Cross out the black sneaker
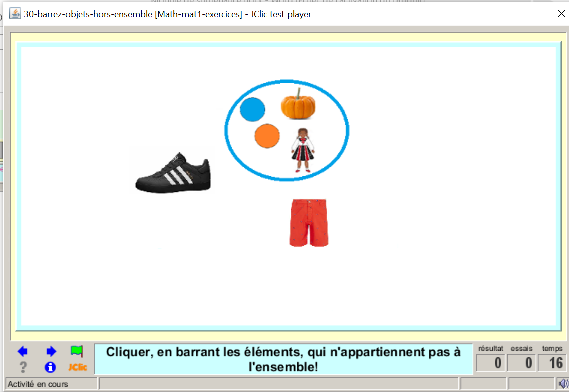This screenshot has height=392, width=569. 173,173
